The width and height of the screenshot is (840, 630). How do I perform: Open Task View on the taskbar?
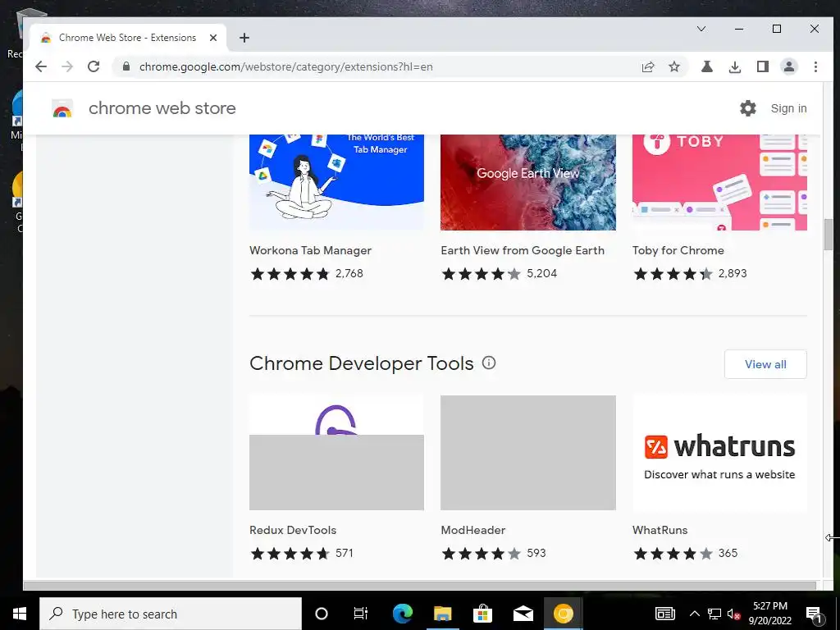pyautogui.click(x=361, y=614)
